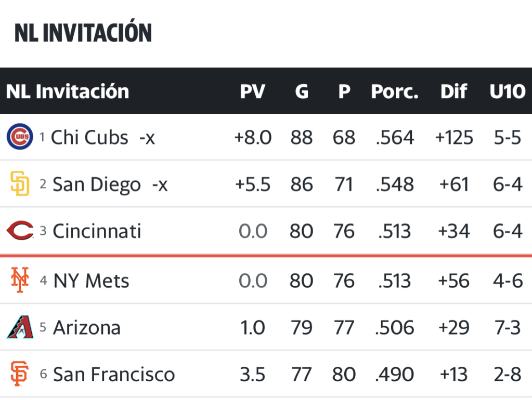Open the San Francisco team link
Viewport: 532px width, 400px height.
tap(114, 374)
